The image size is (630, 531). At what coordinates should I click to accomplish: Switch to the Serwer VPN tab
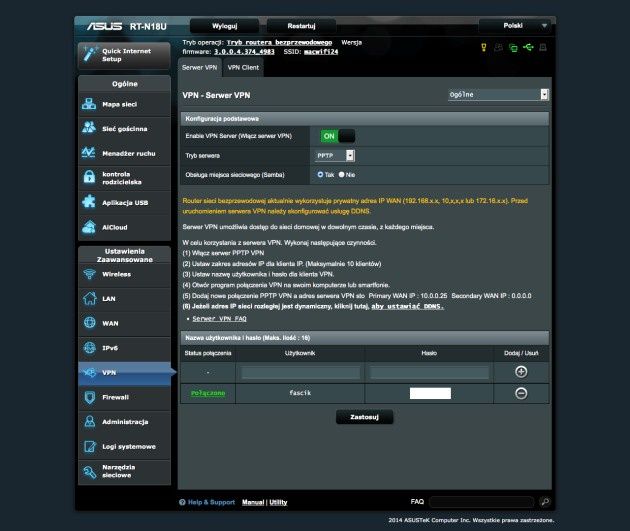click(200, 67)
